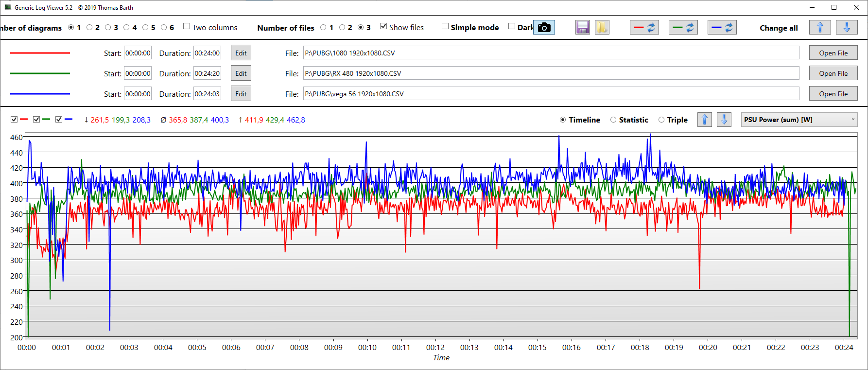868x370 pixels.
Task: Click the Change all down arrow
Action: tap(846, 28)
